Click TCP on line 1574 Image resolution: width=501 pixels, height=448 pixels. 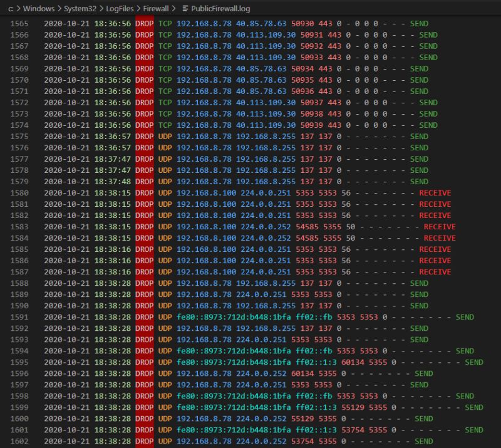click(165, 125)
